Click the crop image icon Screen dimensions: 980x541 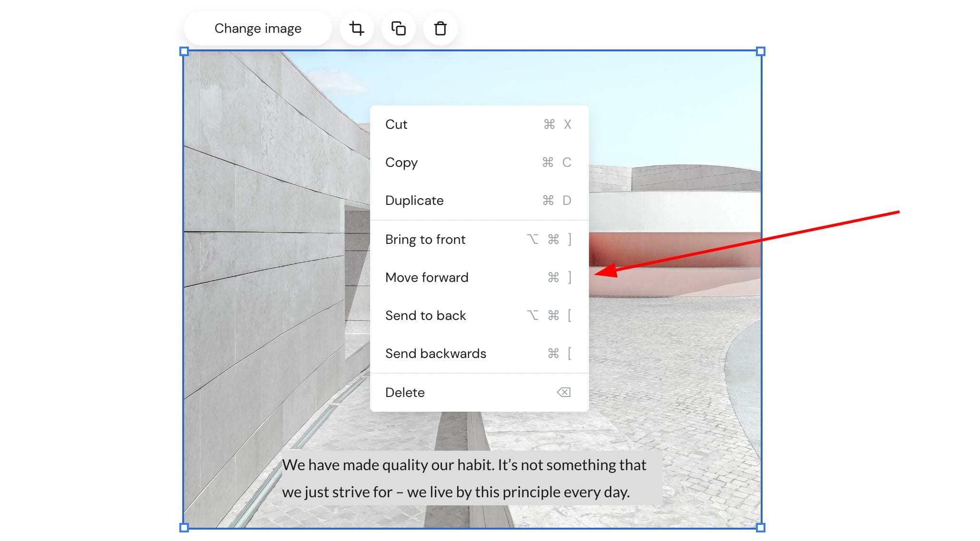[356, 29]
